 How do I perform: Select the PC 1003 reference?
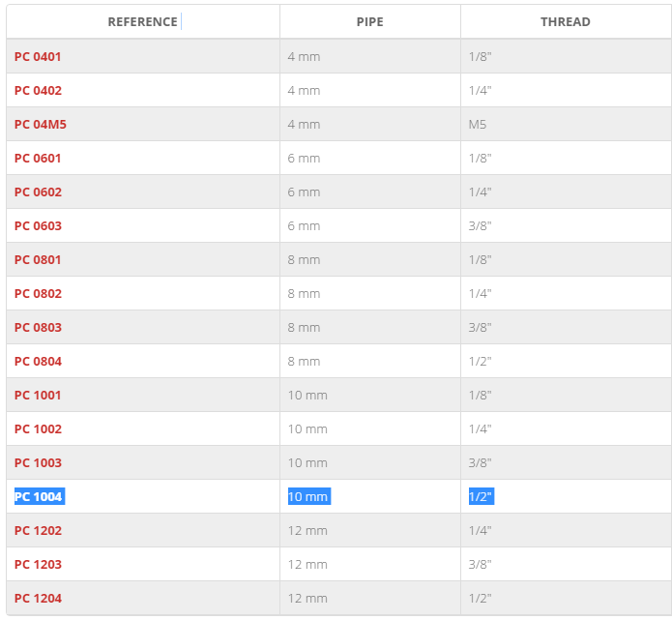coord(38,463)
